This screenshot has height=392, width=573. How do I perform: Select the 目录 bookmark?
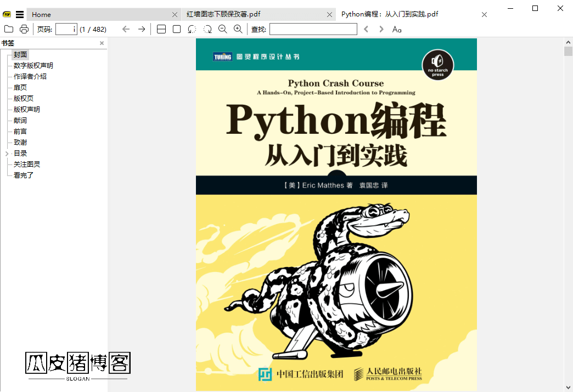[x=20, y=154]
